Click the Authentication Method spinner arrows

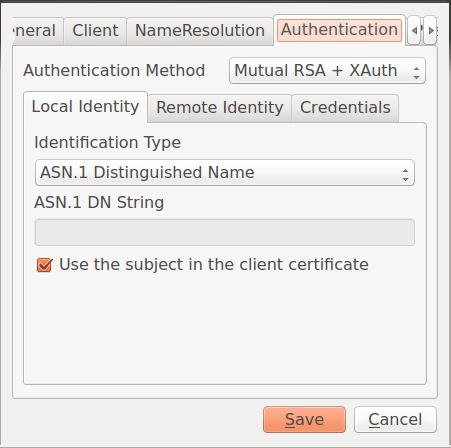(416, 72)
